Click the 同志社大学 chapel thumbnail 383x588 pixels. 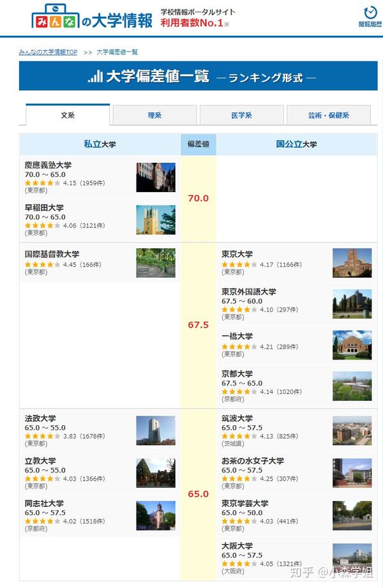point(156,516)
